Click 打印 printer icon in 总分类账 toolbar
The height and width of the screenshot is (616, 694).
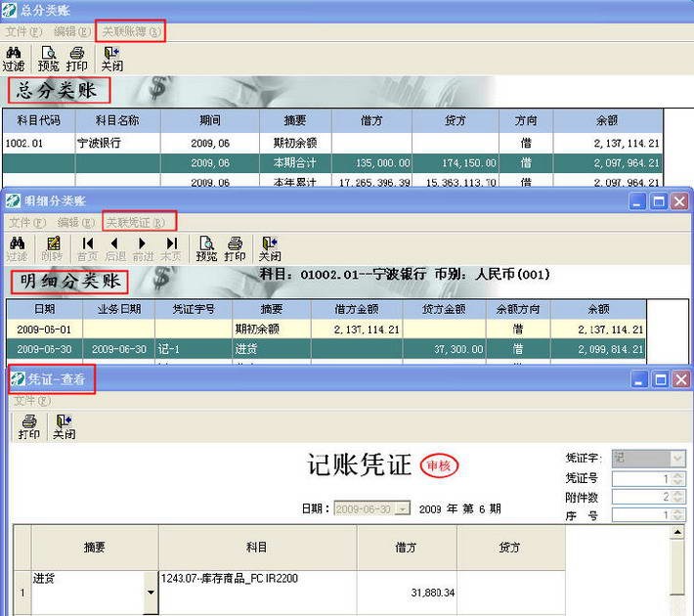(76, 59)
